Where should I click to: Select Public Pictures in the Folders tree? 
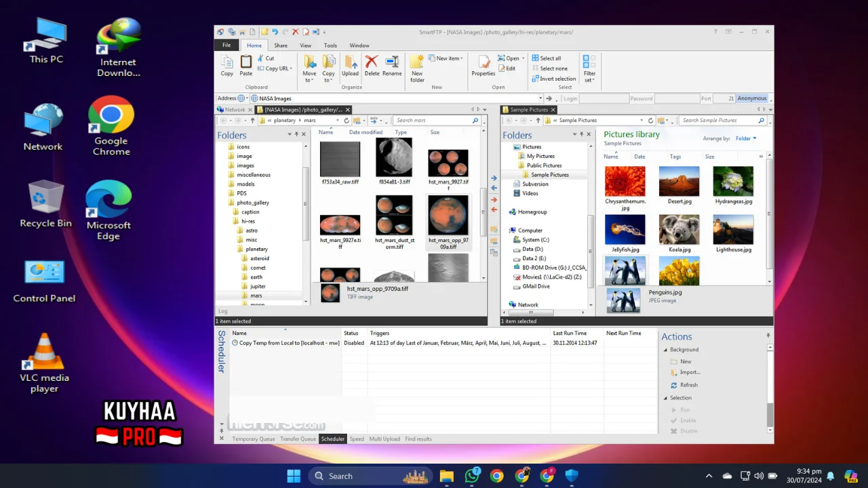[x=544, y=165]
